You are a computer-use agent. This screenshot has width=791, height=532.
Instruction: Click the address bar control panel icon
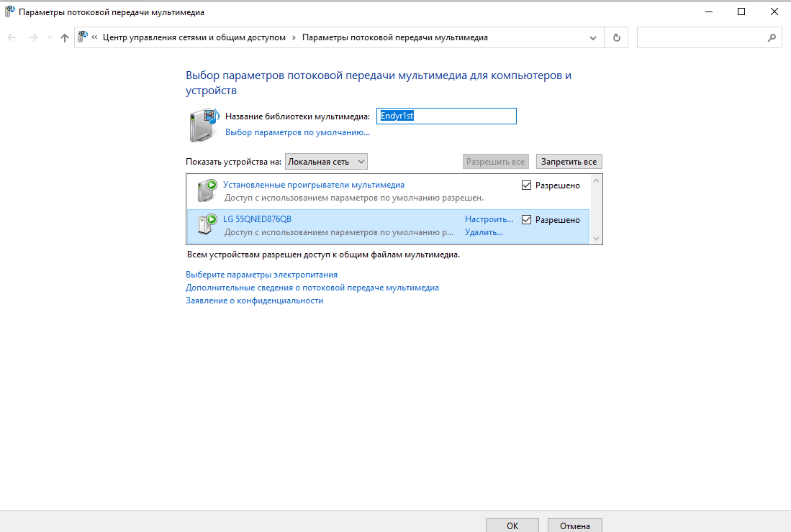point(83,37)
